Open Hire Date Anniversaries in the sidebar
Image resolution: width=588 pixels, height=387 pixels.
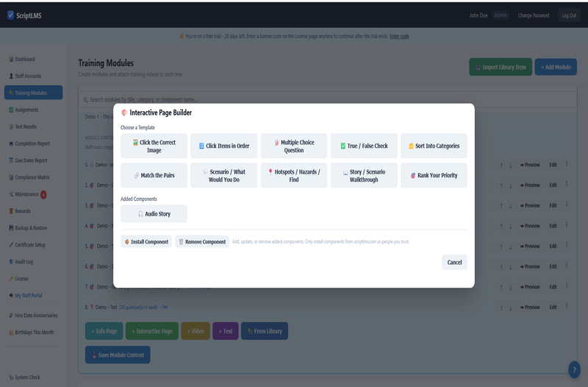33,316
